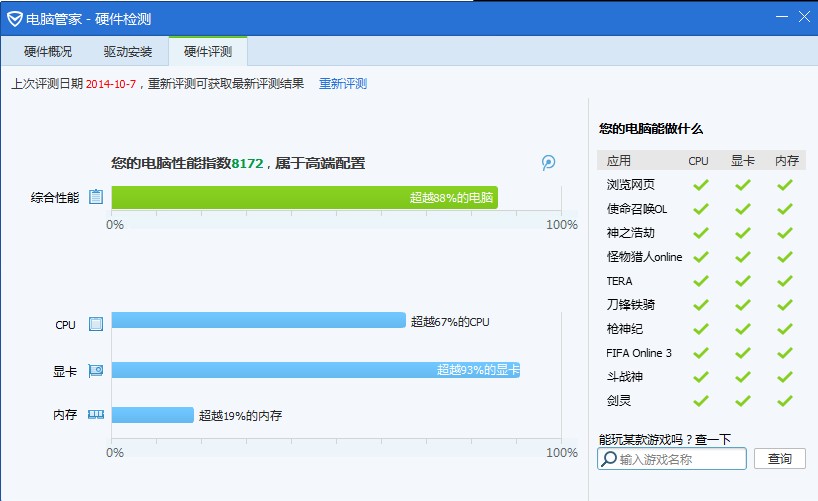Click CPU checkmark for 使命召唤OL
This screenshot has width=818, height=501.
701,209
